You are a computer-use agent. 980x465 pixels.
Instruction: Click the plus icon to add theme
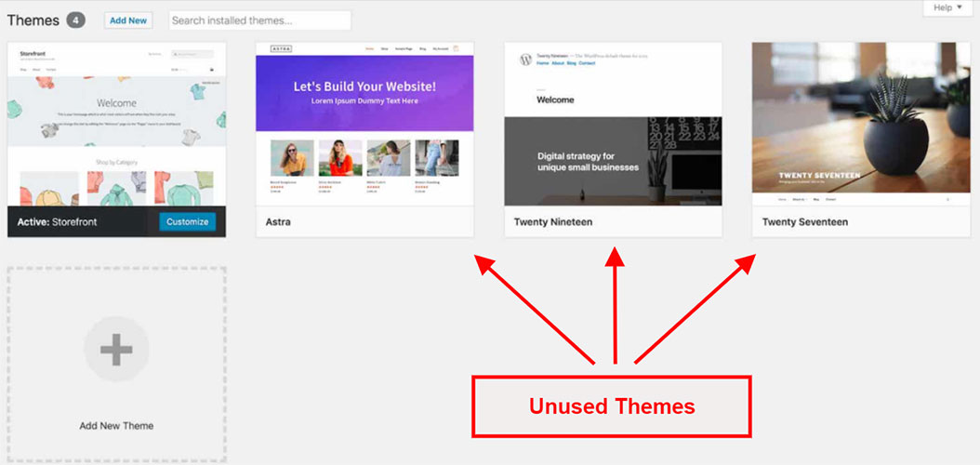[116, 350]
